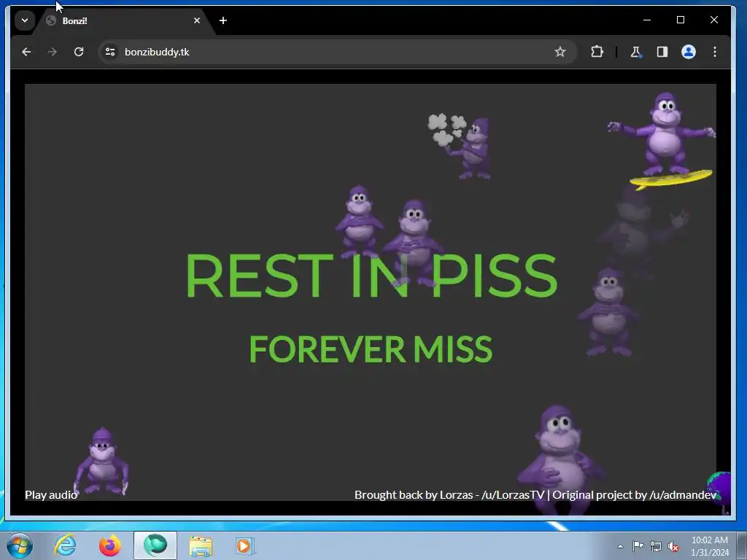View site information icon in address bar
This screenshot has width=747, height=560.
pos(110,52)
